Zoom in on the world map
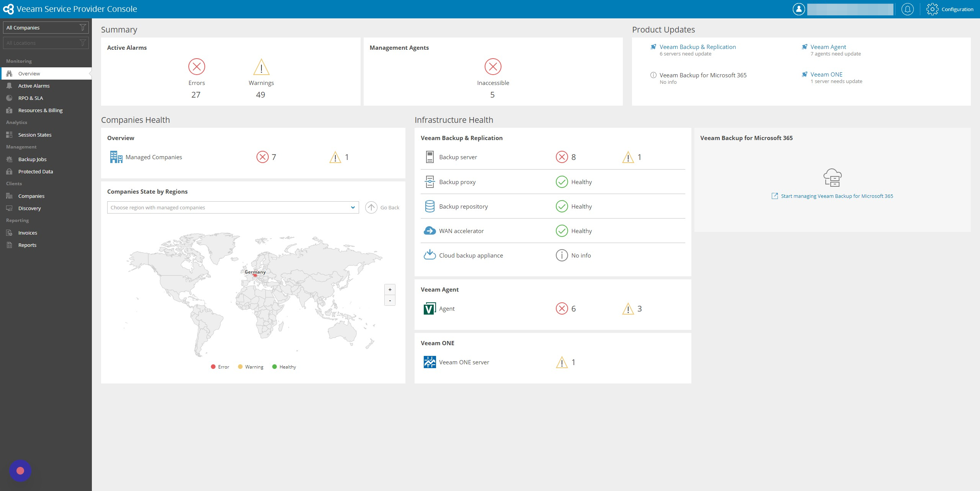This screenshot has width=980, height=491. point(390,289)
